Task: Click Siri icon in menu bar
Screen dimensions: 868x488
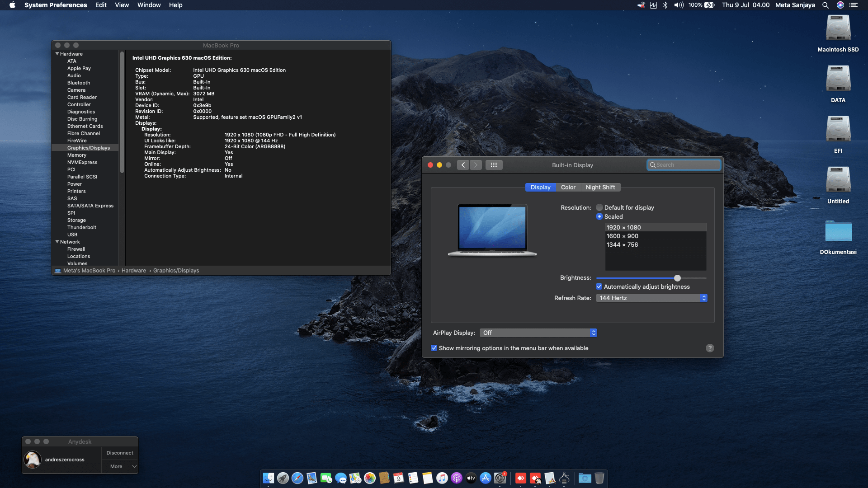Action: tap(840, 5)
